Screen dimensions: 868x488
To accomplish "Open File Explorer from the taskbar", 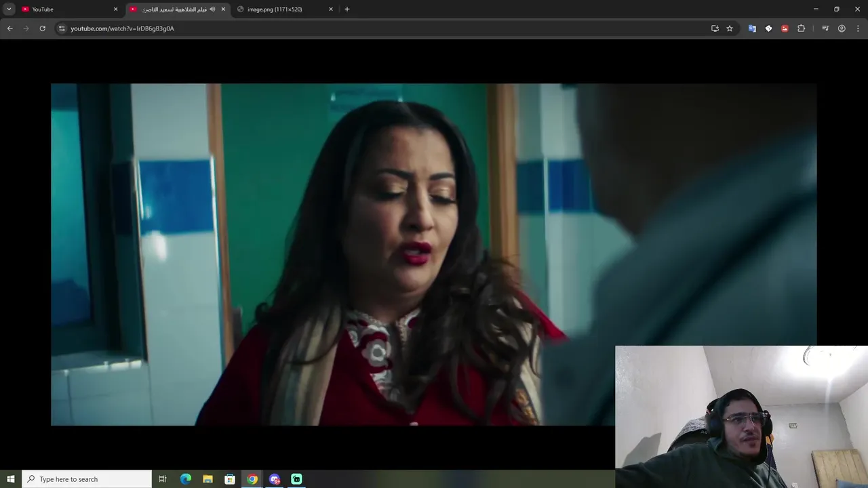I will tap(208, 479).
